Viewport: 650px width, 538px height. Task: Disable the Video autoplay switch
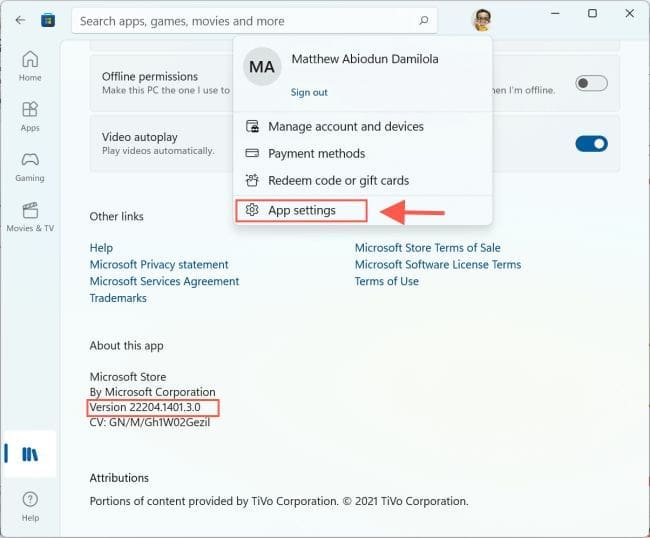pos(591,143)
